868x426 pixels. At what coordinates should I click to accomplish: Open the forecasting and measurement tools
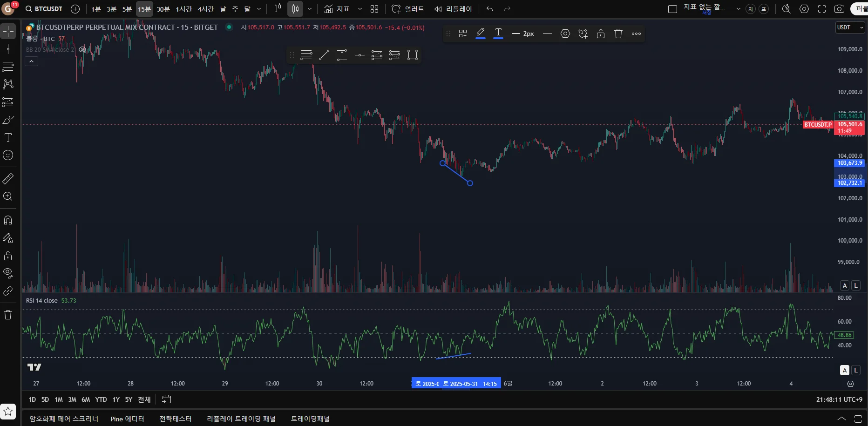[8, 102]
